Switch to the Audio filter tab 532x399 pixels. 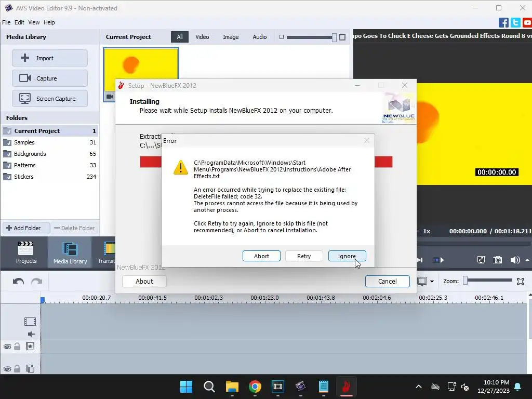(x=260, y=37)
